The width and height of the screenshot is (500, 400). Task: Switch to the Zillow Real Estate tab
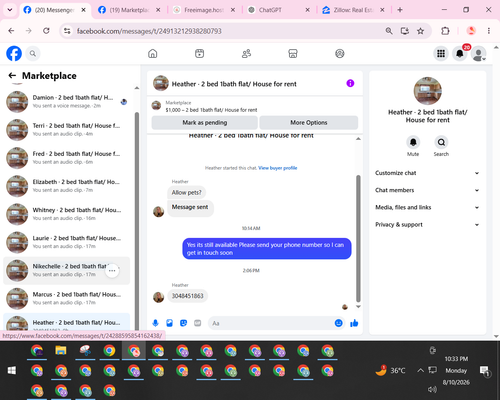click(x=353, y=10)
